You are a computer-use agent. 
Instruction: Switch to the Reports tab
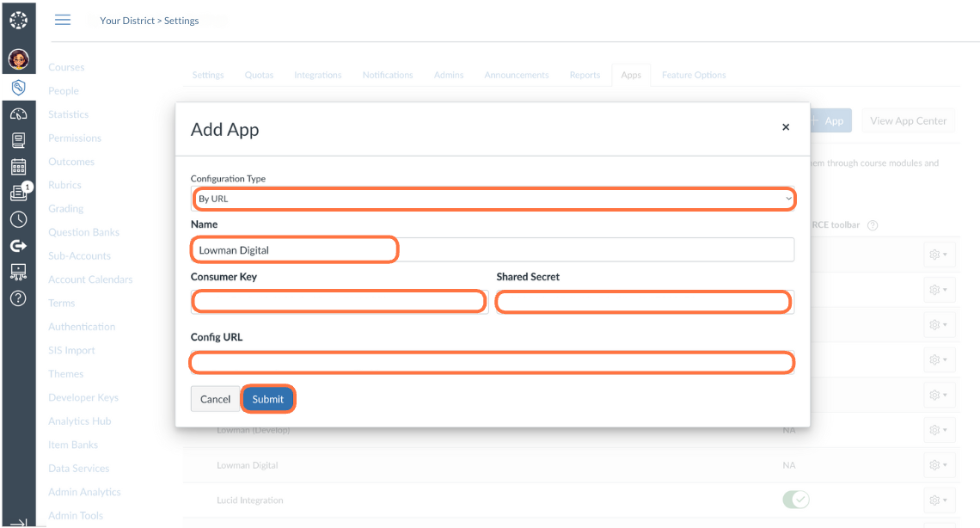(x=585, y=75)
